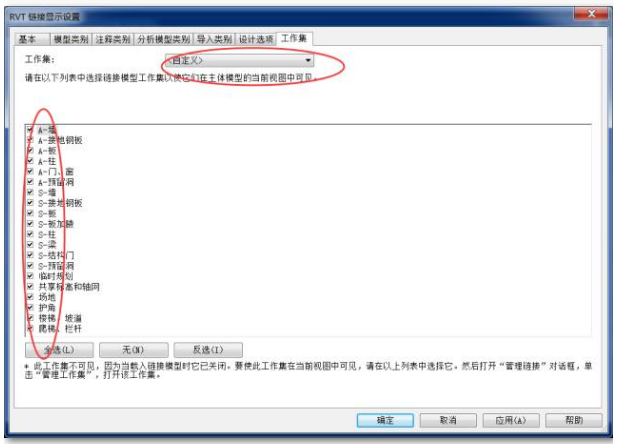Uncheck the 共享标高和轴网 checkbox
The width and height of the screenshot is (619, 444).
(x=30, y=287)
